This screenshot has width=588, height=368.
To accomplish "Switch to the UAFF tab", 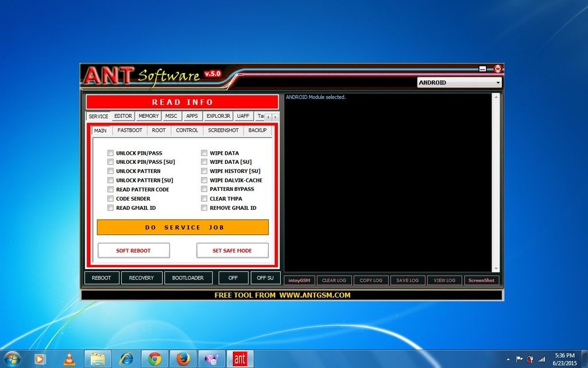I will tap(243, 116).
